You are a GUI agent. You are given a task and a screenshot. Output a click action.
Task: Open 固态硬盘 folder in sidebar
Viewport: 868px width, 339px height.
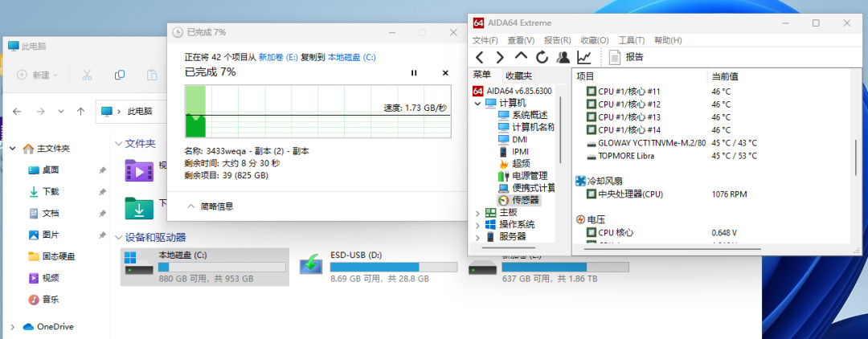point(51,256)
